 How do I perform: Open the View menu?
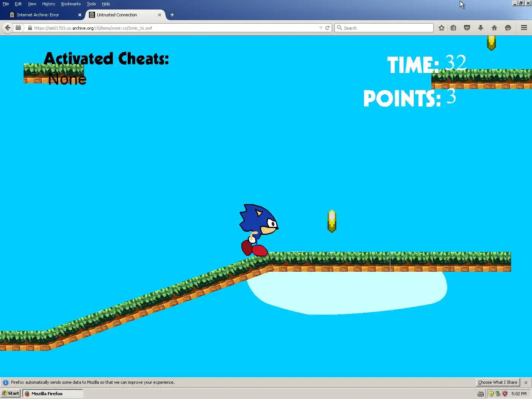32,4
